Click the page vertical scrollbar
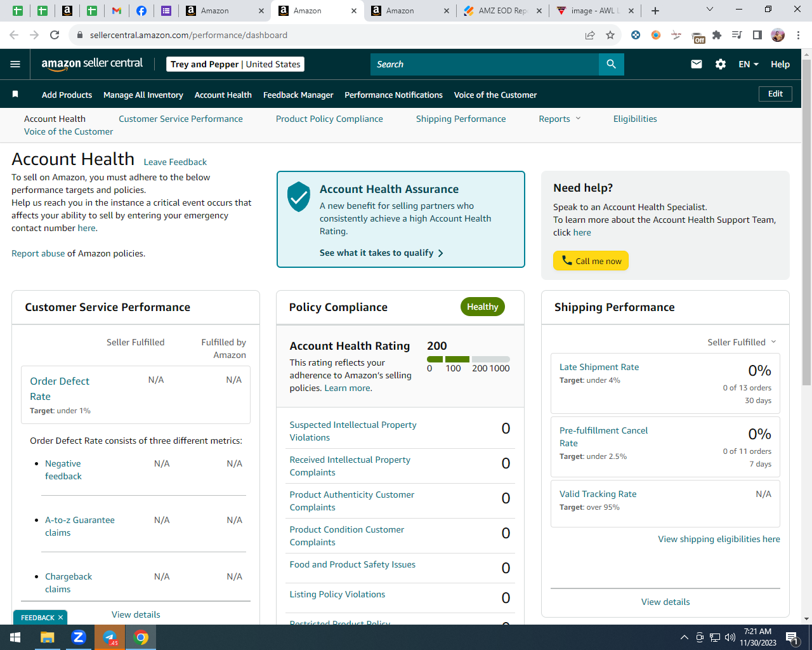The width and height of the screenshot is (812, 650). tap(807, 222)
